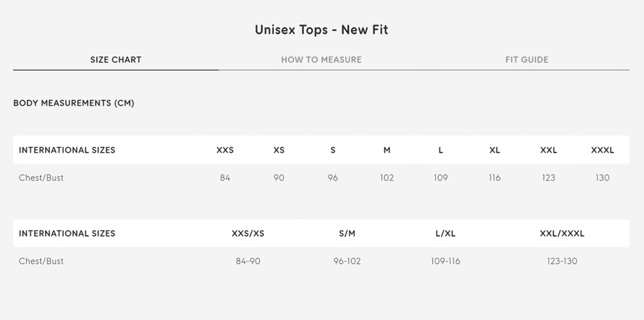Select the Fit Guide tab

point(527,60)
